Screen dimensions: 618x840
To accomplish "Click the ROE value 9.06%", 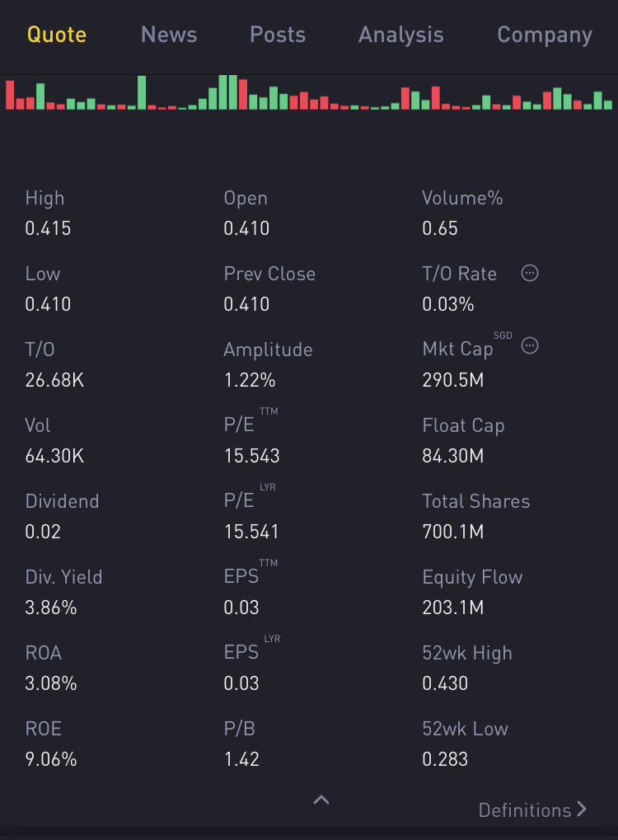I will click(51, 759).
